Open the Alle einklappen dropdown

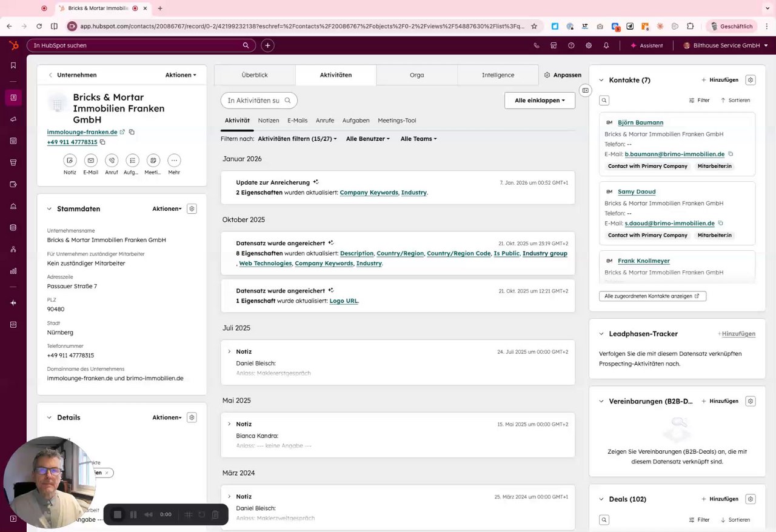[540, 101]
